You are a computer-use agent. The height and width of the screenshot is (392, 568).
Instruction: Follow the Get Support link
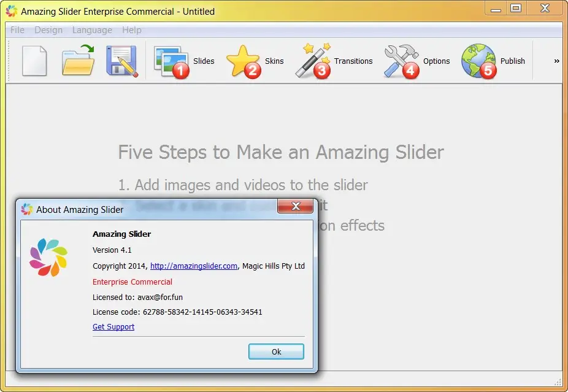[113, 327]
